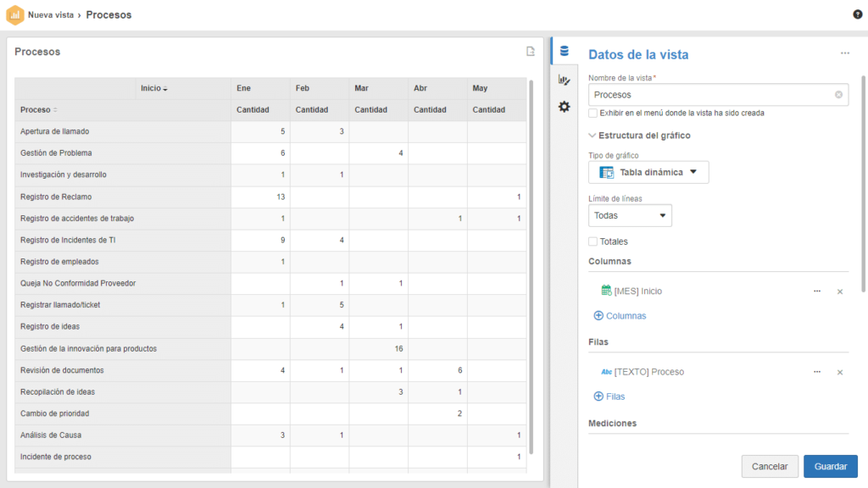Remove the [TEXTO] Proceso row

pos(840,372)
